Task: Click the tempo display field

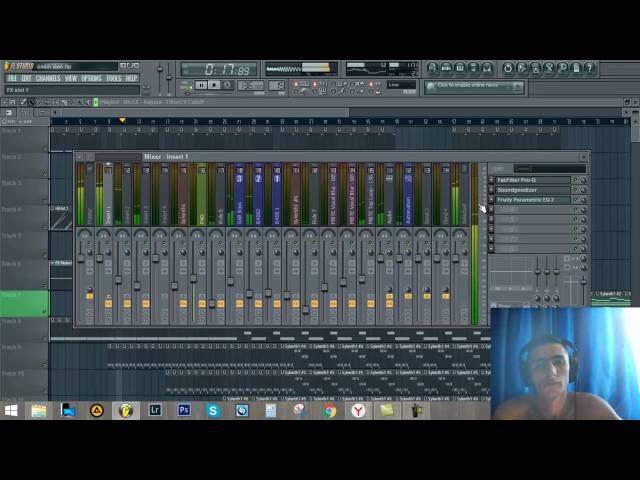Action: (251, 85)
